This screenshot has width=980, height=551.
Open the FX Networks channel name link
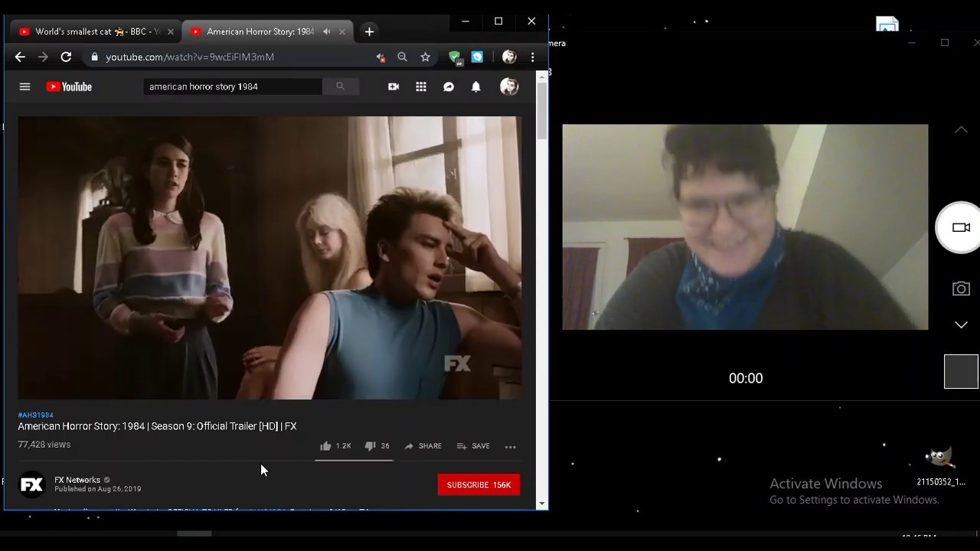coord(77,480)
